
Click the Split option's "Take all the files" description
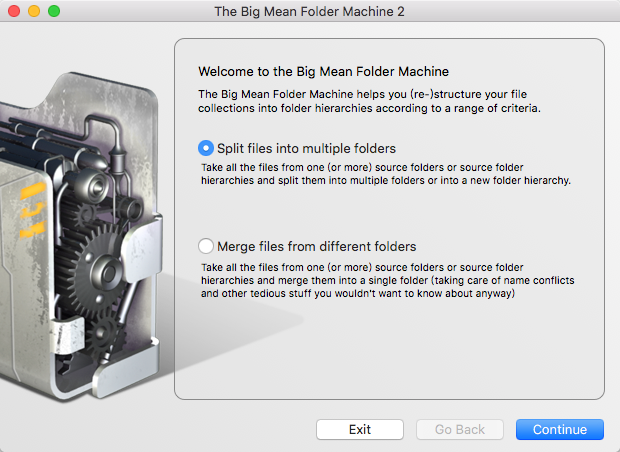[x=386, y=174]
